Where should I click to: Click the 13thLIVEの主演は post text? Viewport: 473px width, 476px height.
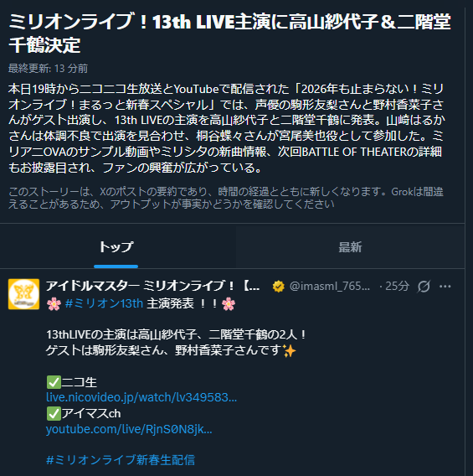point(176,334)
